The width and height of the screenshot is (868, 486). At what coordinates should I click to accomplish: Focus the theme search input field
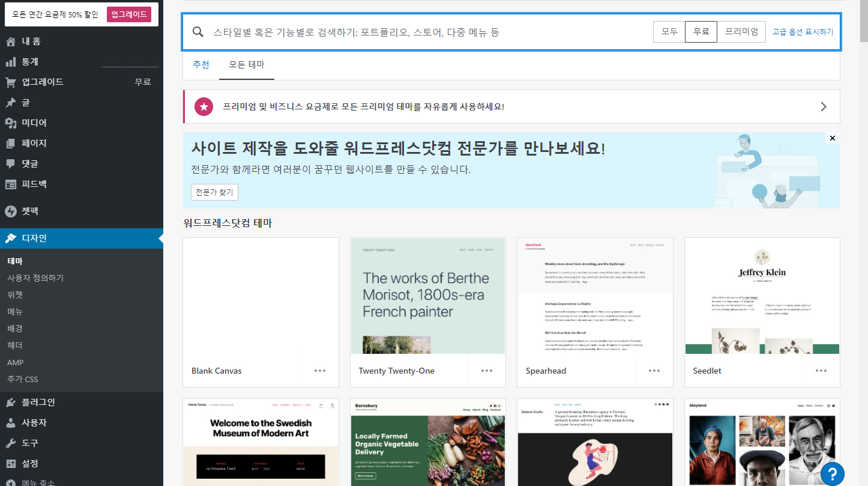pyautogui.click(x=429, y=32)
